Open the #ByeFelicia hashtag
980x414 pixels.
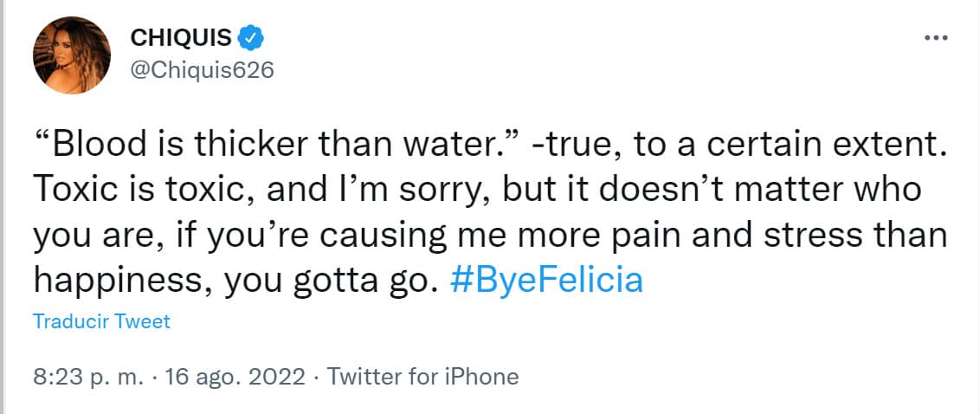547,281
